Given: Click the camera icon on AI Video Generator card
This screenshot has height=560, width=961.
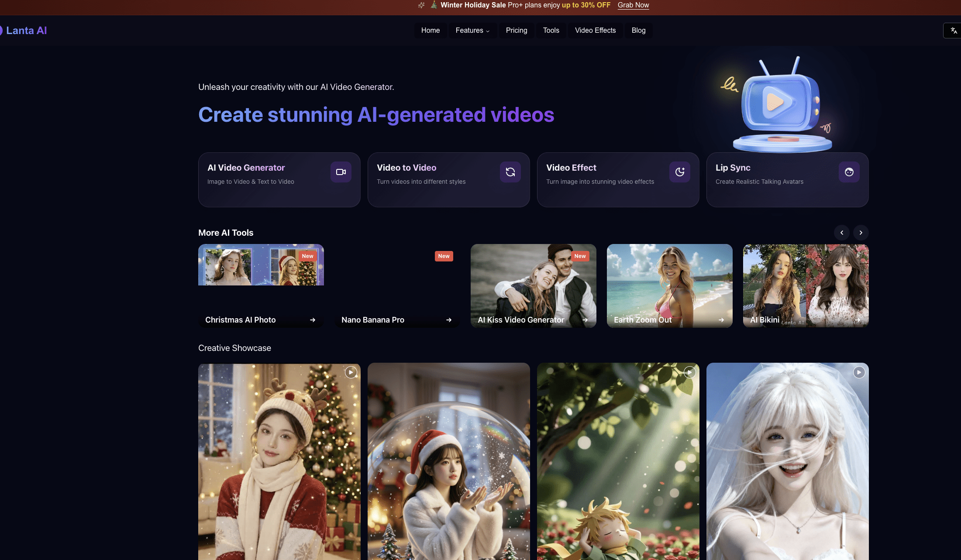Looking at the screenshot, I should pyautogui.click(x=341, y=172).
